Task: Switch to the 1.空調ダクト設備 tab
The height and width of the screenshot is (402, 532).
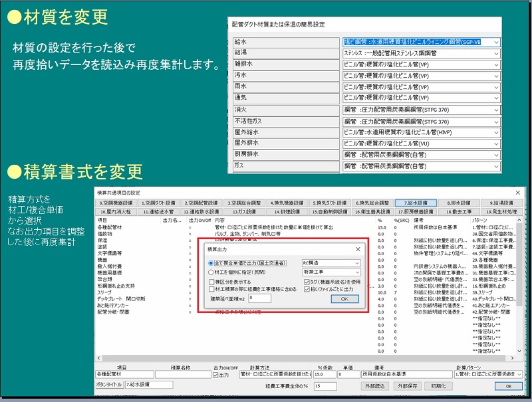Action: tap(158, 203)
